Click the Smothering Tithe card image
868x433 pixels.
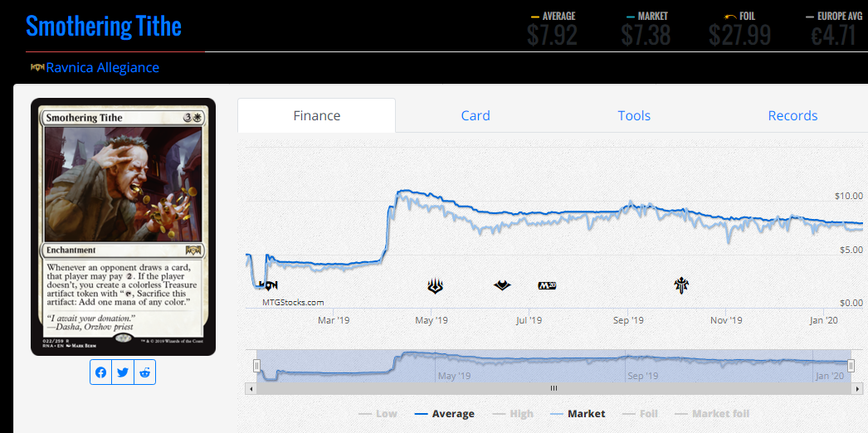pos(123,226)
